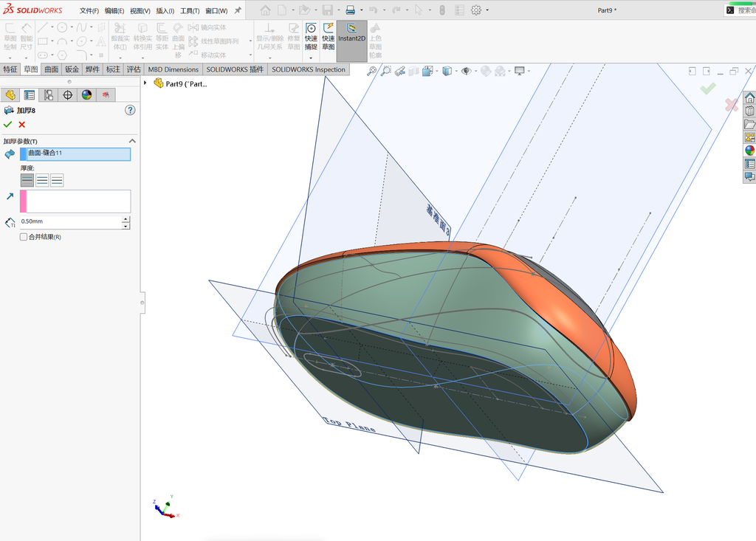Open Hide/Show Items eye icon
756x541 pixels.
(466, 72)
